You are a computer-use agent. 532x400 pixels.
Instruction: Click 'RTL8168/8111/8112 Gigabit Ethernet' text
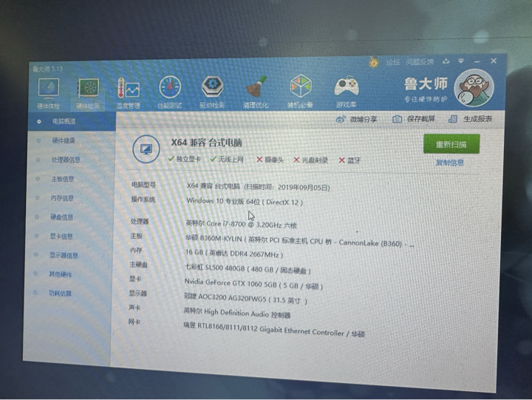[x=253, y=328]
